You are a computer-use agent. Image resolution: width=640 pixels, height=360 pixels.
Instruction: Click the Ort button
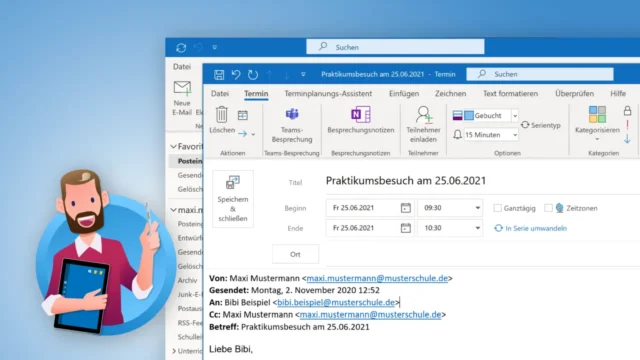click(295, 254)
